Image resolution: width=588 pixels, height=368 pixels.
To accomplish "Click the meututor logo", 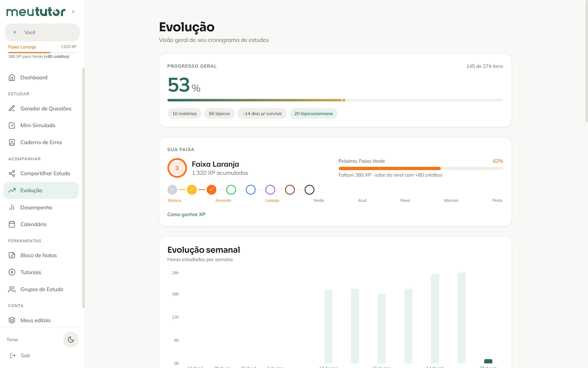I will 36,12.
